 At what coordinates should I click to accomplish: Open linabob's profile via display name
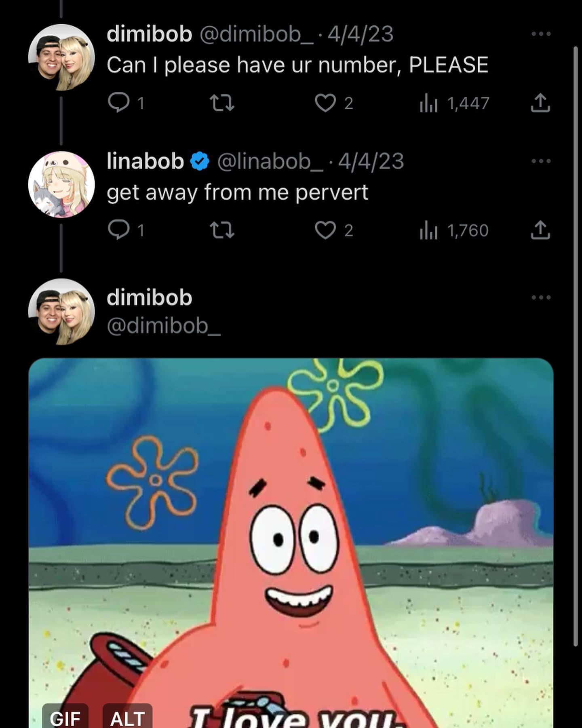click(145, 161)
